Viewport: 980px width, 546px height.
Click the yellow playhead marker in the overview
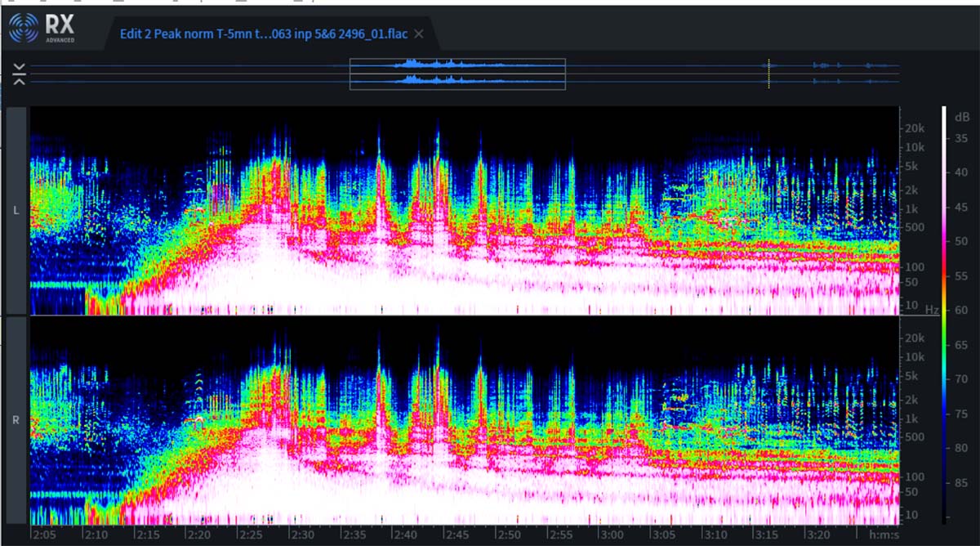click(x=768, y=74)
